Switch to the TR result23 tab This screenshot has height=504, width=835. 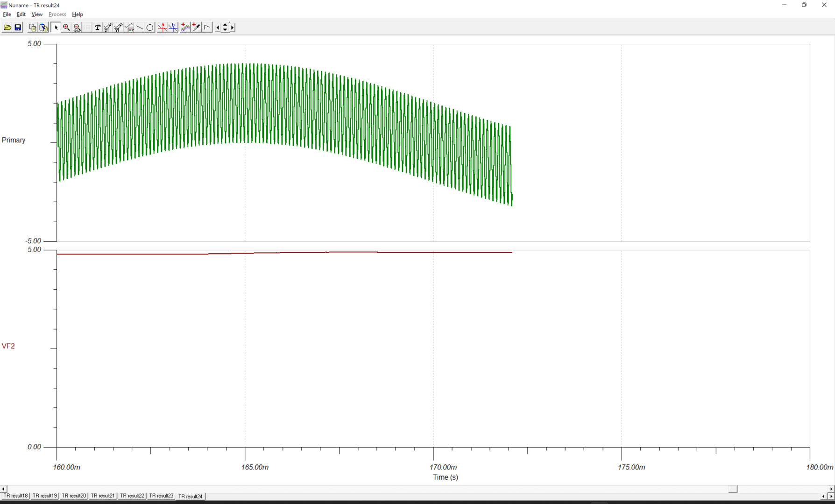[x=161, y=496]
